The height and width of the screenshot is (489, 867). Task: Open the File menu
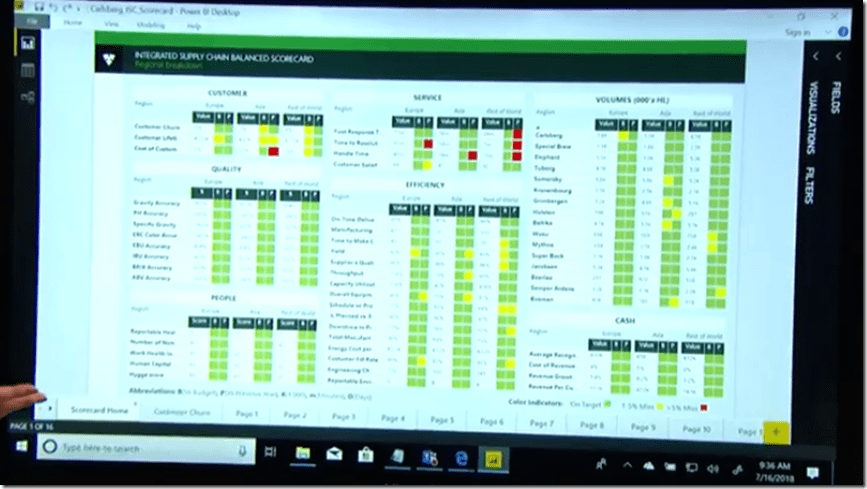click(33, 21)
